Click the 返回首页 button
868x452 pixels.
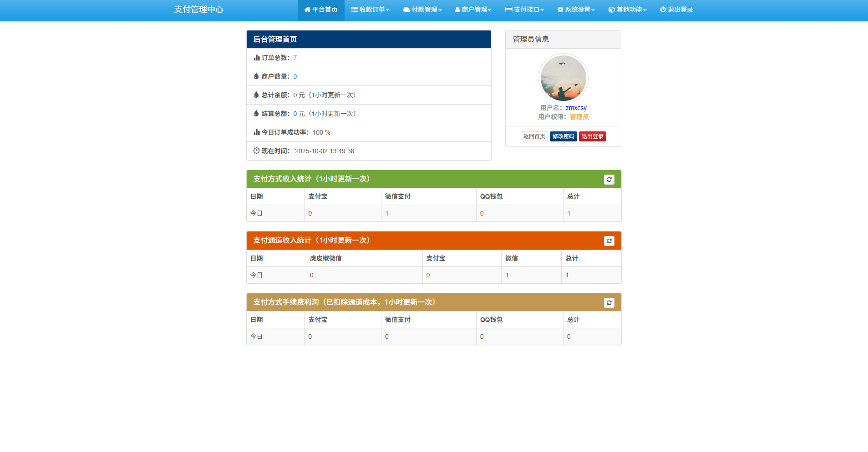pos(534,136)
